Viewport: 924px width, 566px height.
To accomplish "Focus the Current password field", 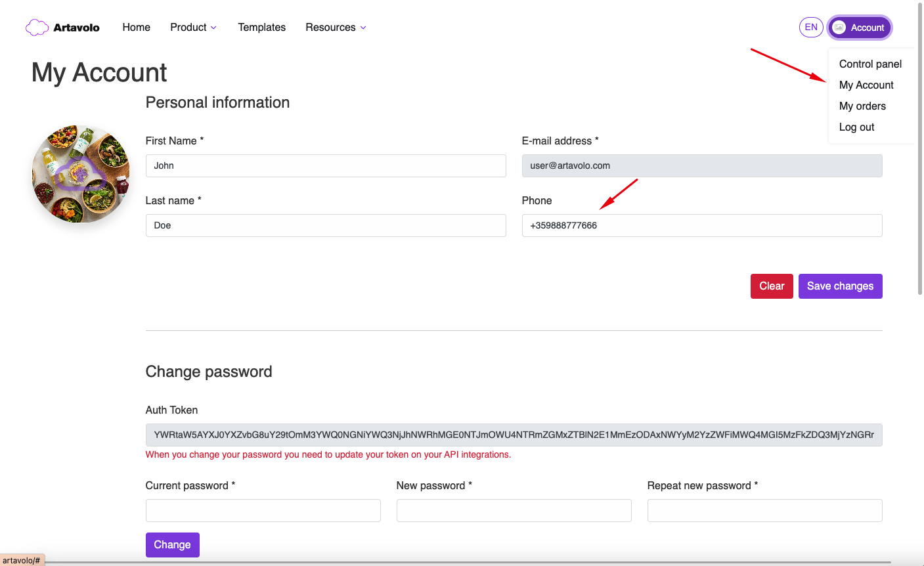I will [x=263, y=511].
